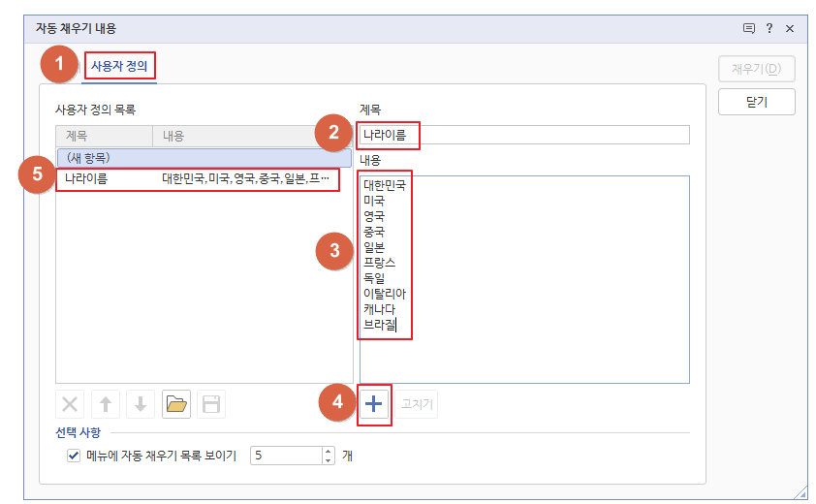This screenshot has height=504, width=816.
Task: Click the 내용 column header
Action: click(252, 136)
